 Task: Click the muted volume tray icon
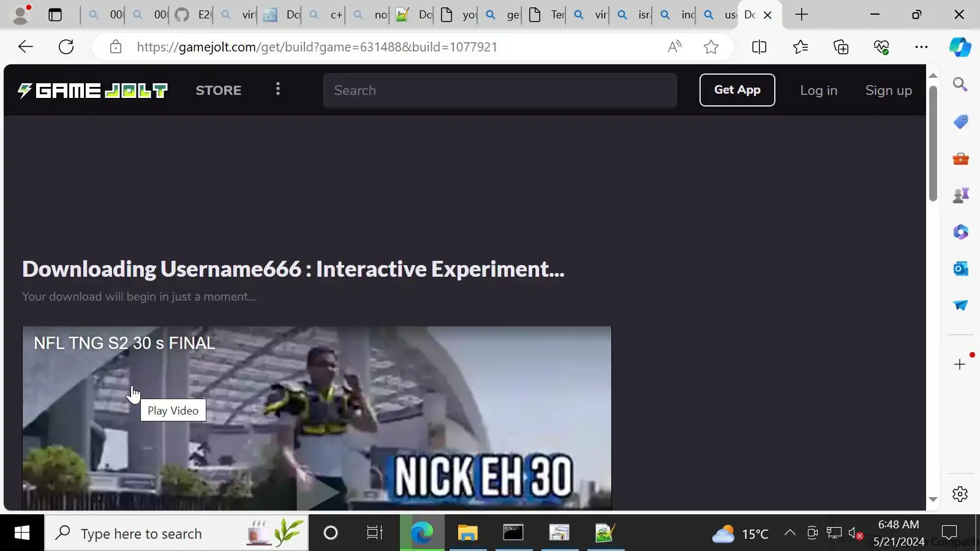(856, 533)
